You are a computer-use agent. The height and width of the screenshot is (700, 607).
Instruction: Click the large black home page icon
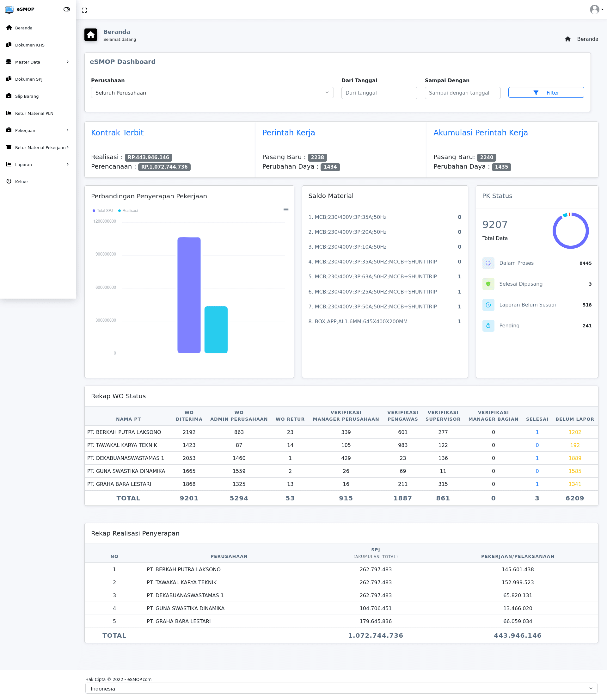coord(91,35)
